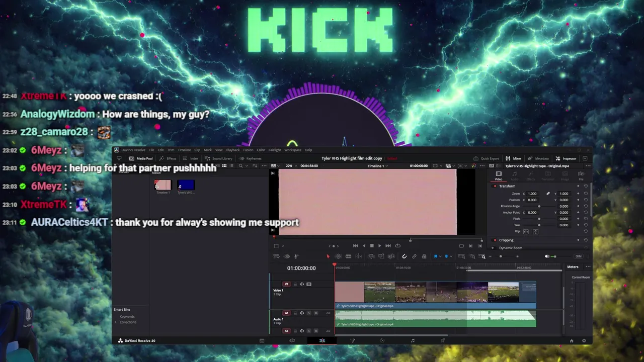Reset the Transform section
Screen dimensions: 644x362
point(586,186)
